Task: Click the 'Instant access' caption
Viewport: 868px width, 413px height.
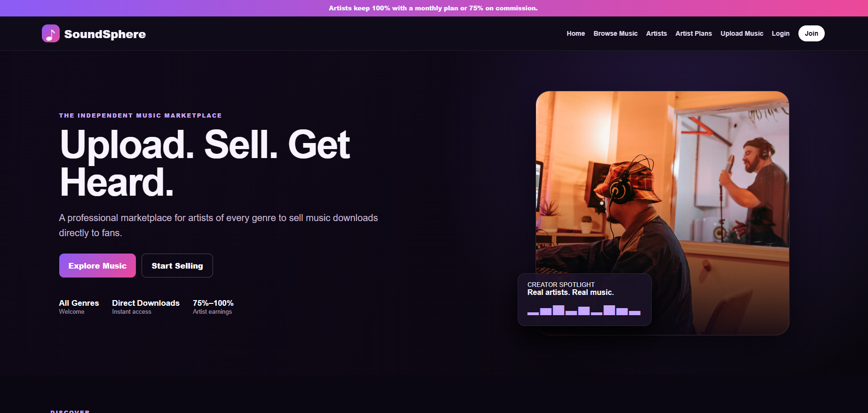Action: point(132,312)
